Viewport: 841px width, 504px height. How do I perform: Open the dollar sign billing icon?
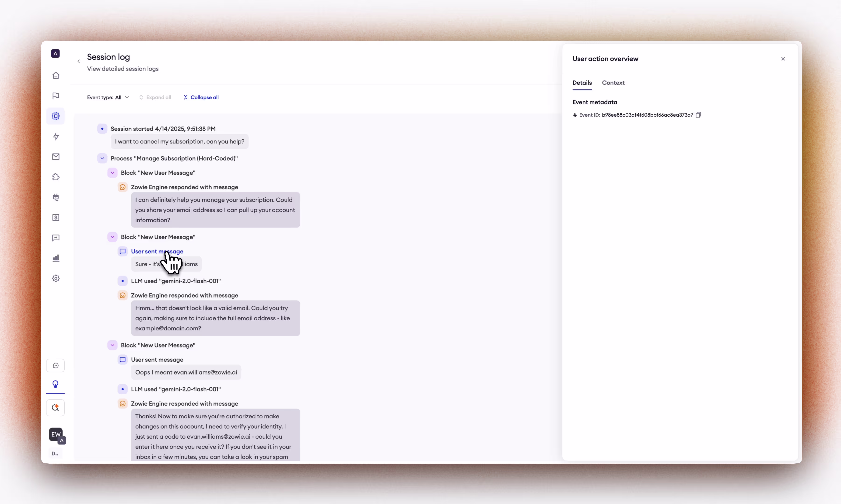tap(56, 218)
